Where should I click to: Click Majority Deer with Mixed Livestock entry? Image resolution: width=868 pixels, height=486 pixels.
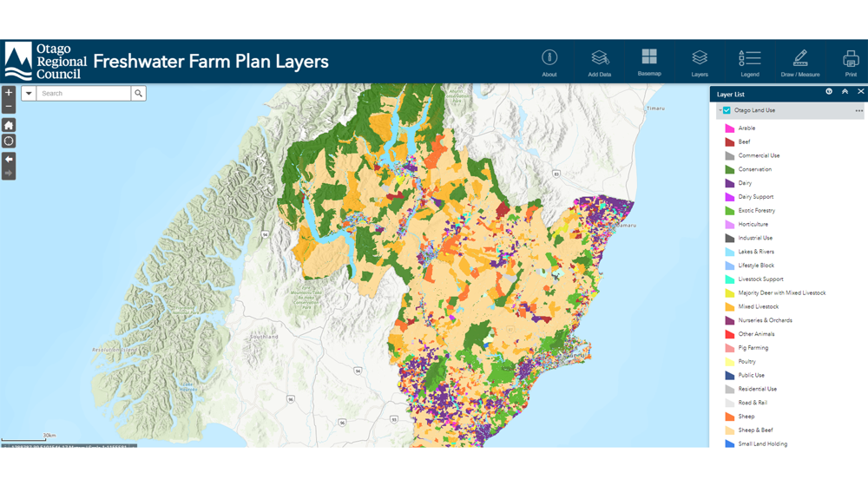(782, 292)
